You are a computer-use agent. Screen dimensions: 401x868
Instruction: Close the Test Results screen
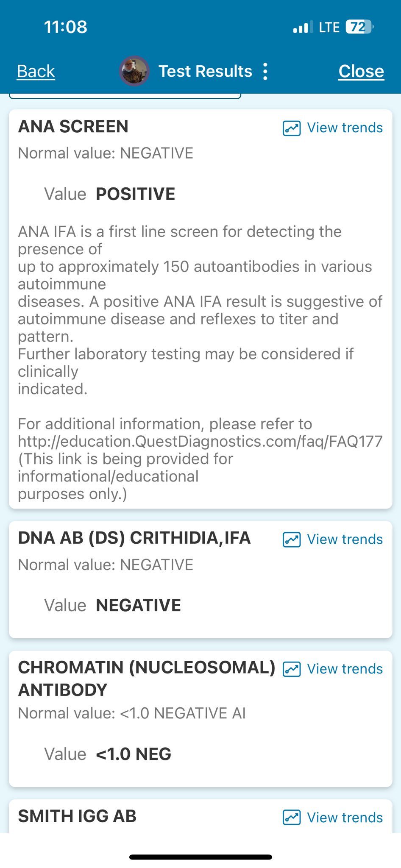(361, 71)
